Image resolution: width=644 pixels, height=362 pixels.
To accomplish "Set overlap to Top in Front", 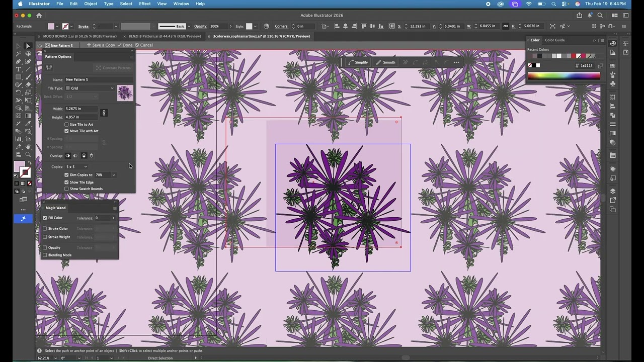I will (84, 156).
